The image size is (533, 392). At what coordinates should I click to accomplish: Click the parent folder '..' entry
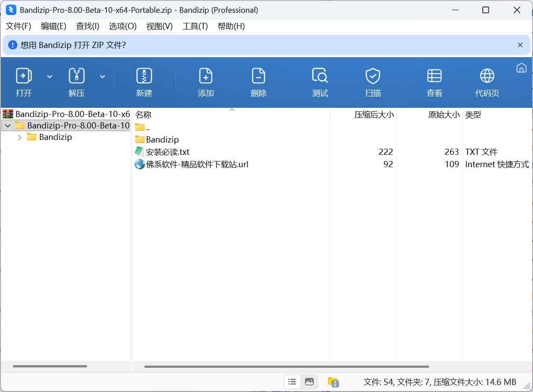pyautogui.click(x=142, y=127)
